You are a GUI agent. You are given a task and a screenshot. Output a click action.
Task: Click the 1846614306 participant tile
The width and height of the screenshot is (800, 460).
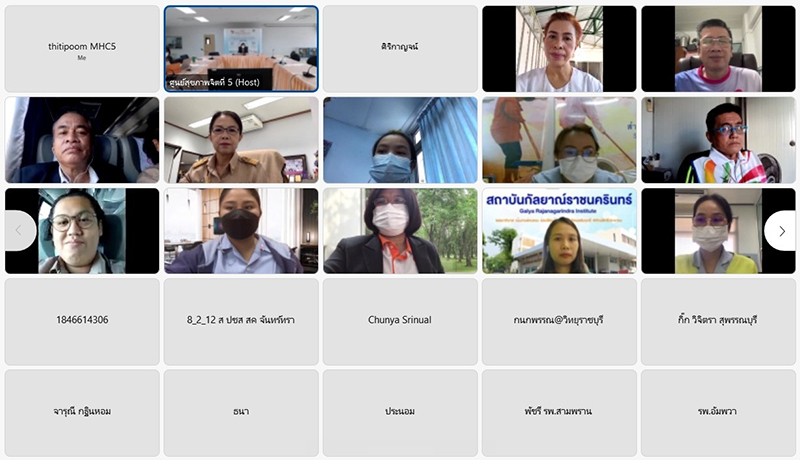pyautogui.click(x=82, y=322)
